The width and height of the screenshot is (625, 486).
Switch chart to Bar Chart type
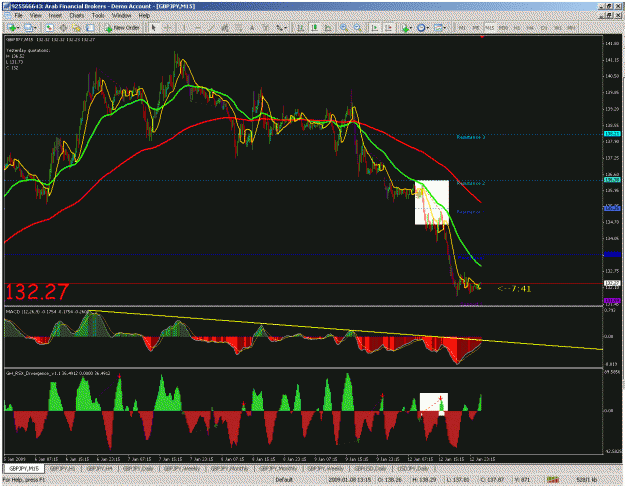[301, 28]
